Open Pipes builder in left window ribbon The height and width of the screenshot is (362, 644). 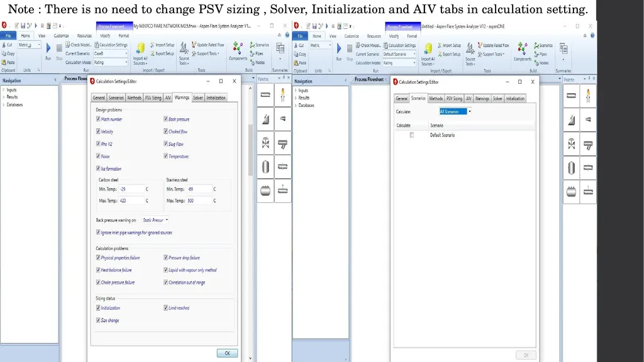(x=257, y=54)
